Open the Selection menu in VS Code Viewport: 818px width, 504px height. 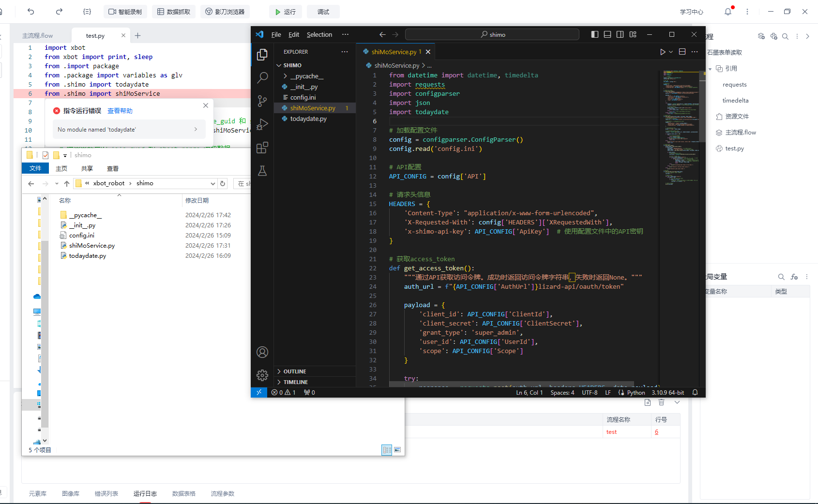point(319,34)
